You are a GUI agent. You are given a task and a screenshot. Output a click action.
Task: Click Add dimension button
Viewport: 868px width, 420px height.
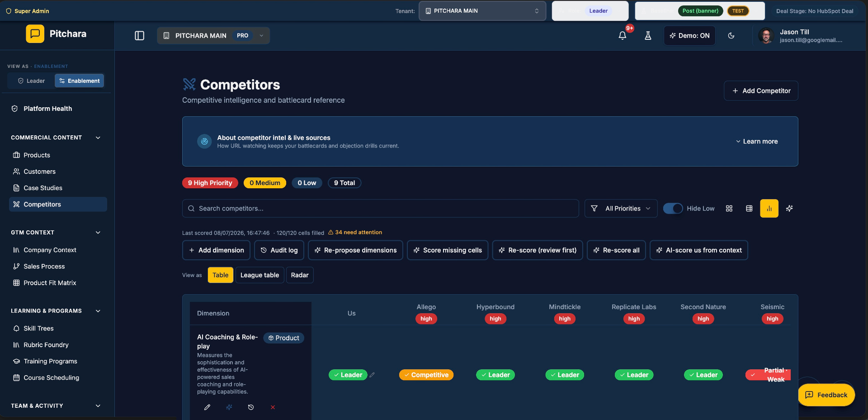216,250
